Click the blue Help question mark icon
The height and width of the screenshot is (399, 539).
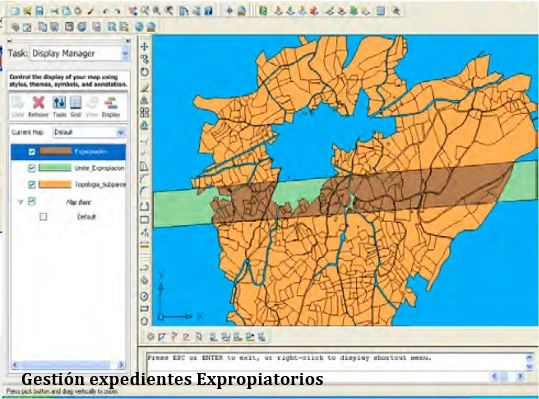208,11
